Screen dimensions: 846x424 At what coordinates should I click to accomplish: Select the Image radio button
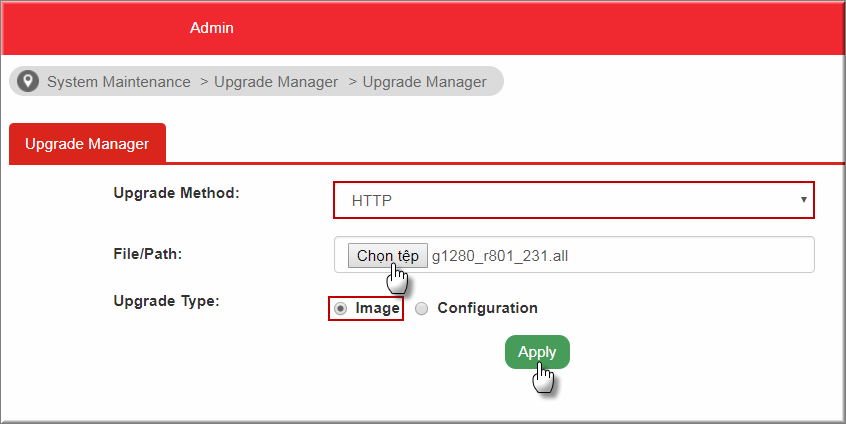click(x=340, y=309)
